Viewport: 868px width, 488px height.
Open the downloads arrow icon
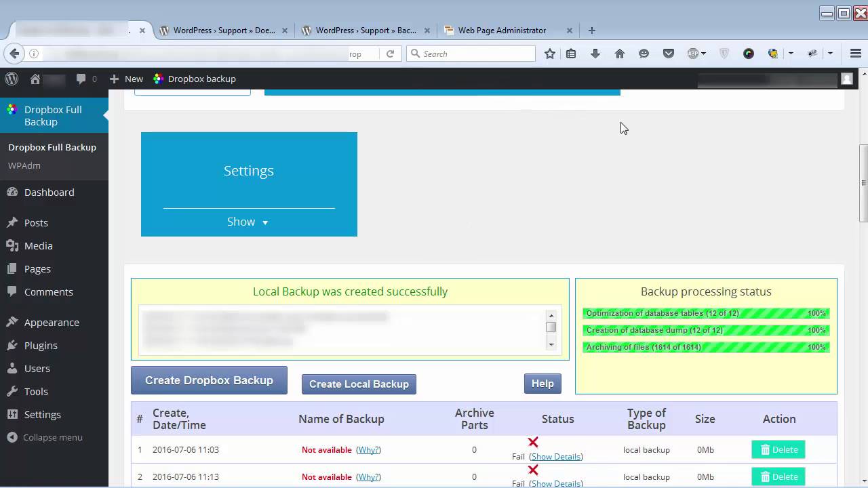(x=595, y=54)
